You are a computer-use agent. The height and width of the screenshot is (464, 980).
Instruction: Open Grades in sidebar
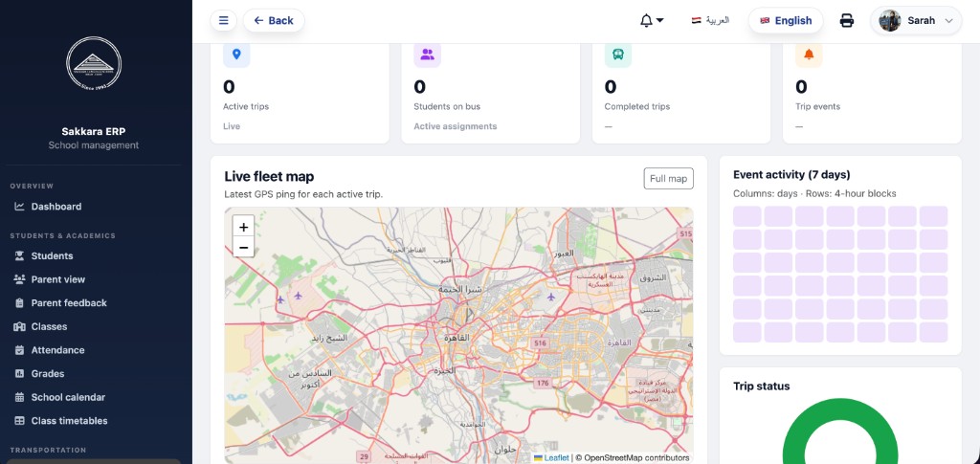(x=94, y=374)
